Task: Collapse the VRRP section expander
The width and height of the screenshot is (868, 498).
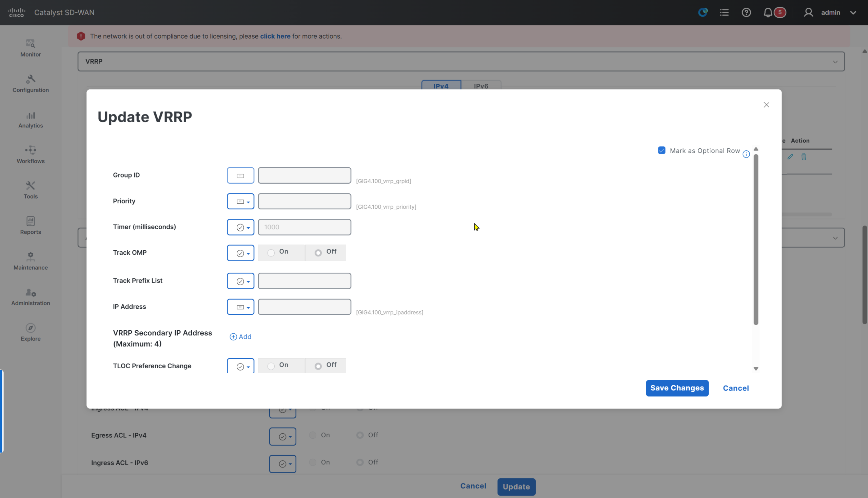Action: (835, 62)
